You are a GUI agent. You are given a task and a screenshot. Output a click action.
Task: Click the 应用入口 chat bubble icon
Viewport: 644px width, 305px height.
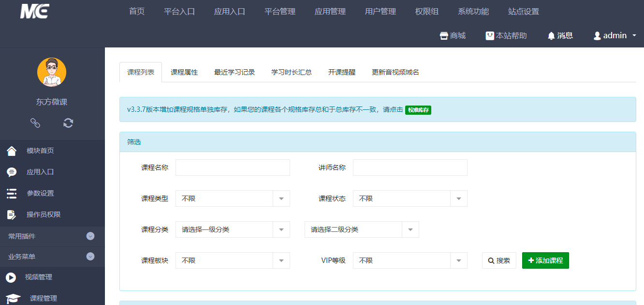pyautogui.click(x=12, y=172)
